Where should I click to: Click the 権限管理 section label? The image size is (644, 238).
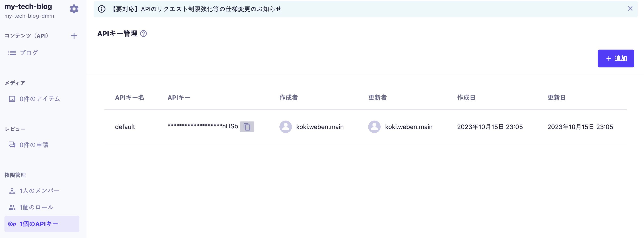[15, 175]
